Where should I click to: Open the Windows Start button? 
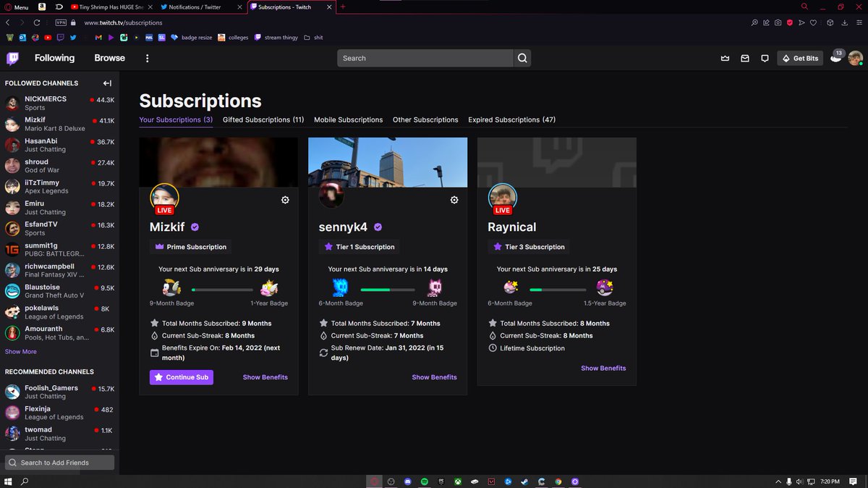[x=8, y=481]
